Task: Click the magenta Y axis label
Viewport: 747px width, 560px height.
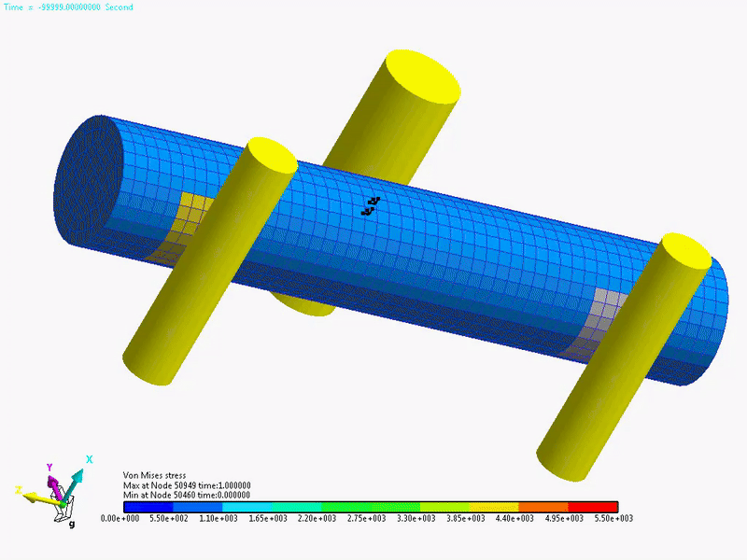Action: coord(49,468)
